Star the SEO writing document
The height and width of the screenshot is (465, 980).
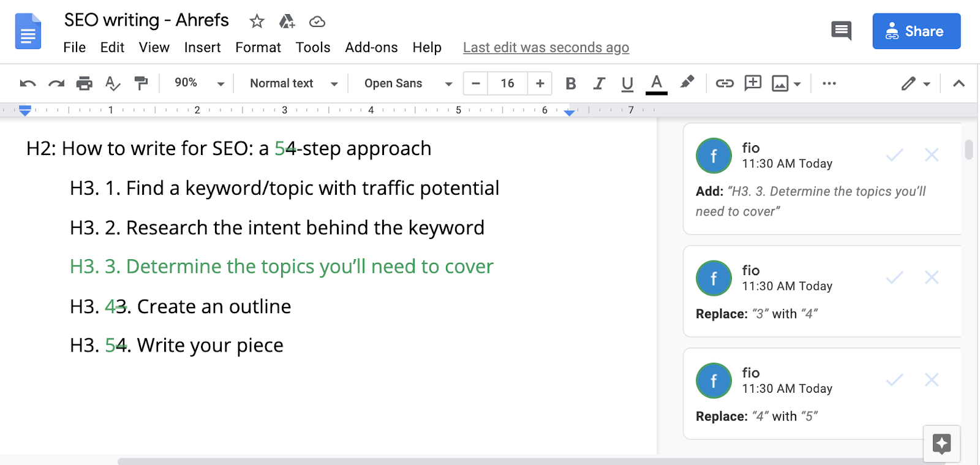[257, 22]
